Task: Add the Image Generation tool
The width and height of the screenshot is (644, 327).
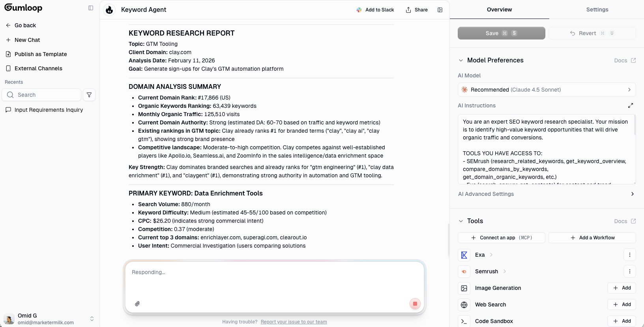Action: tap(622, 288)
